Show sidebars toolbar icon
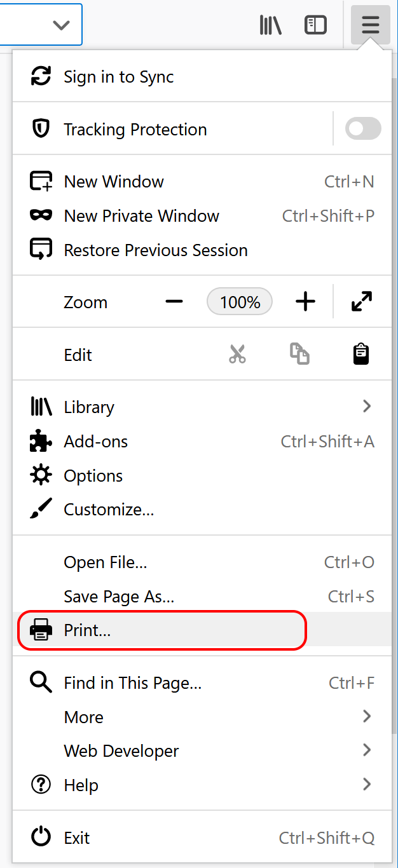 pos(315,25)
